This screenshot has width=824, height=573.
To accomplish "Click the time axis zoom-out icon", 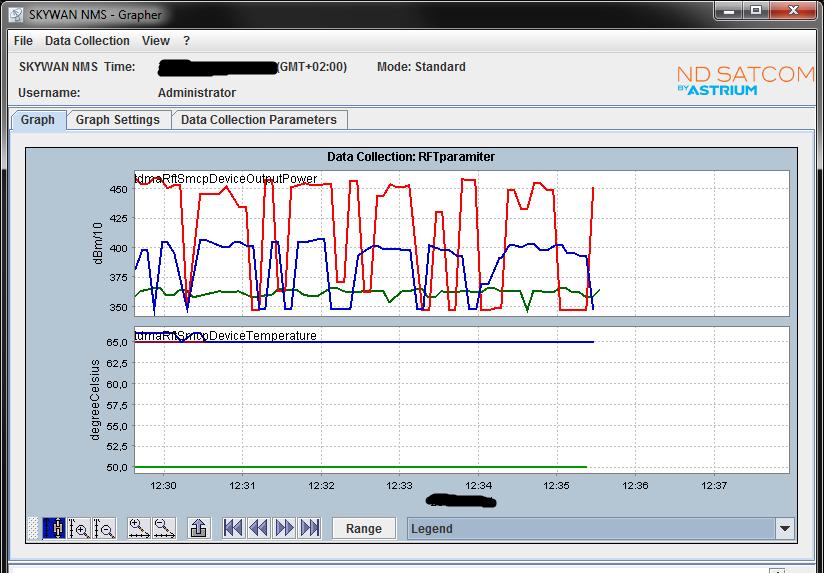I will [164, 528].
